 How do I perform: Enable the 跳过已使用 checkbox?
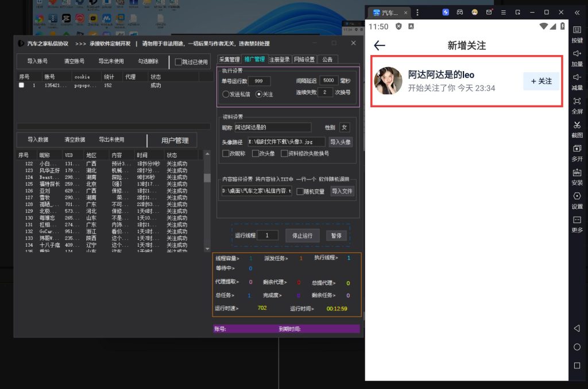[x=178, y=62]
